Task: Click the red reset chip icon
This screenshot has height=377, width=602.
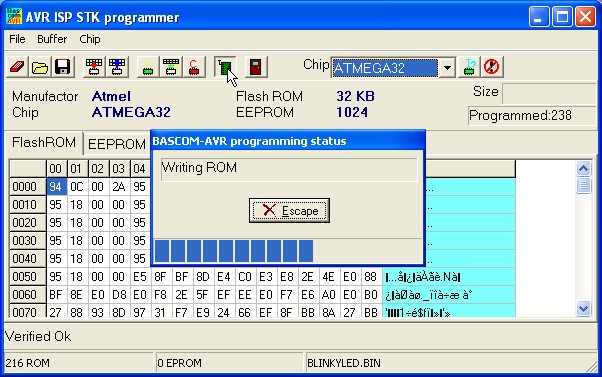Action: click(x=492, y=67)
